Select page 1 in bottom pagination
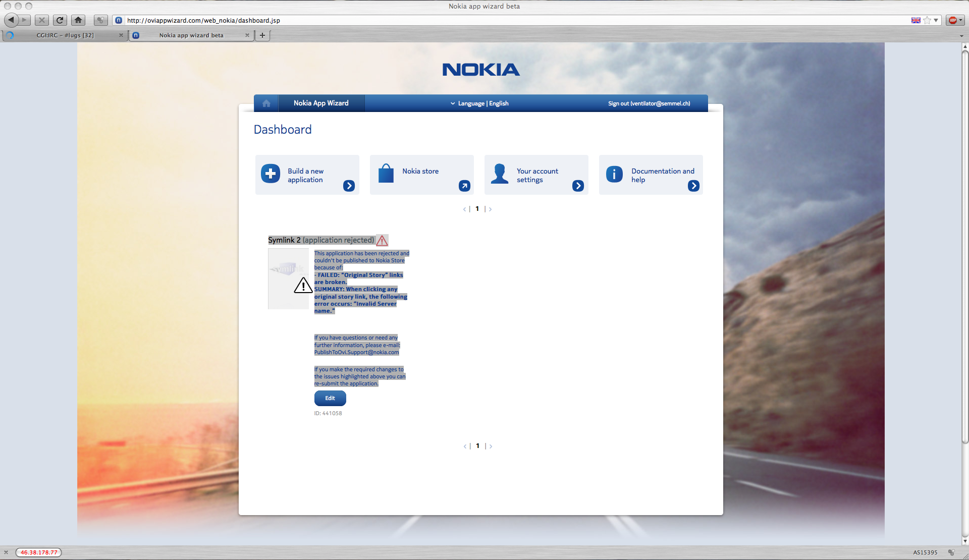 point(477,446)
